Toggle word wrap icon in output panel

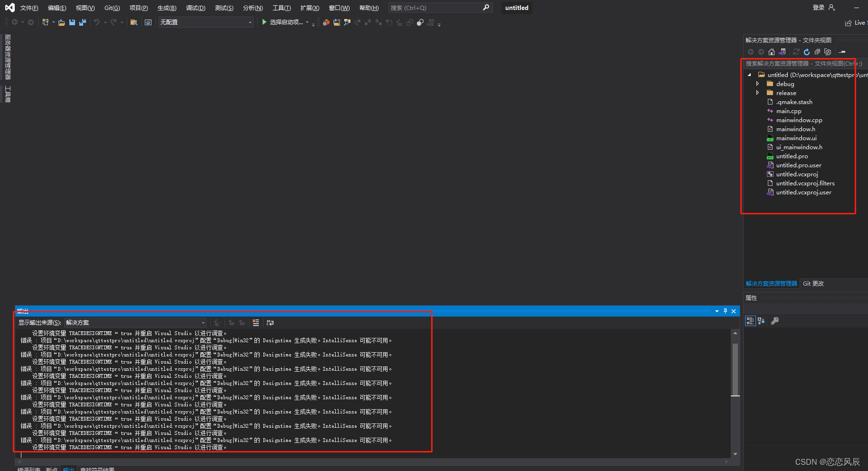270,323
